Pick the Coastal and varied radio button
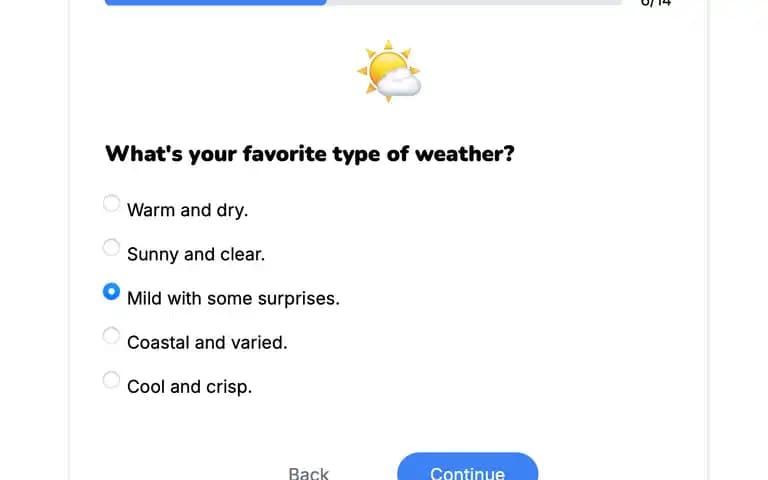The height and width of the screenshot is (480, 768). (x=111, y=336)
